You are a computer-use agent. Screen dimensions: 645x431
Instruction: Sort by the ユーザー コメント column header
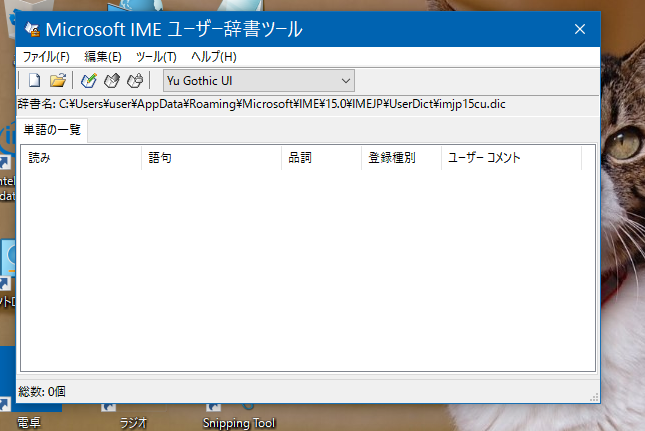pyautogui.click(x=511, y=158)
